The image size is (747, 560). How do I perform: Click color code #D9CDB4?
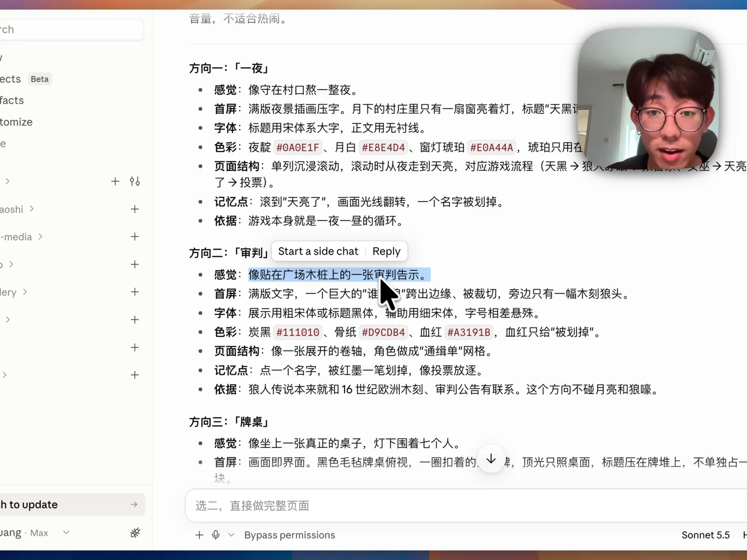click(x=383, y=332)
